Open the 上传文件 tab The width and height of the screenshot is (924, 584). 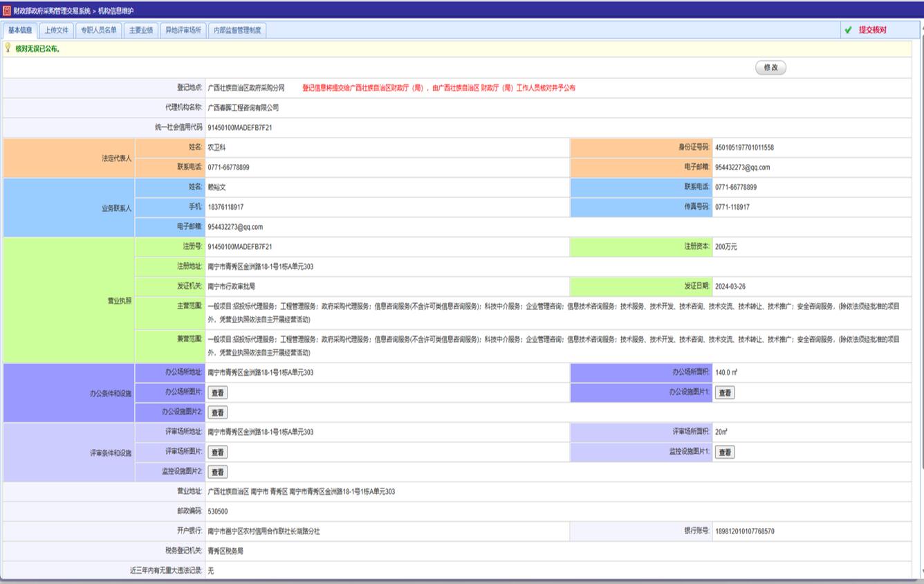(x=56, y=30)
